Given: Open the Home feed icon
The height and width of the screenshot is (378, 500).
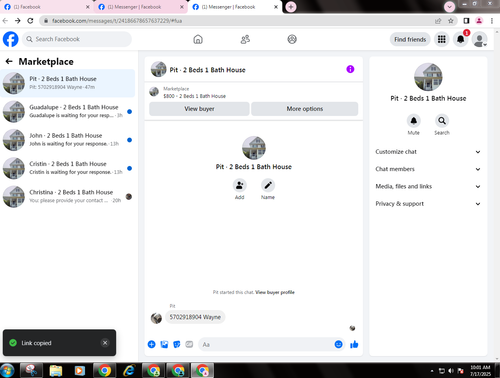Looking at the screenshot, I should click(198, 39).
